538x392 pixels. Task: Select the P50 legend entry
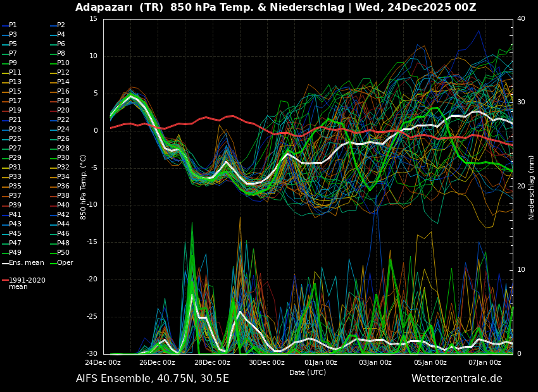[59, 252]
